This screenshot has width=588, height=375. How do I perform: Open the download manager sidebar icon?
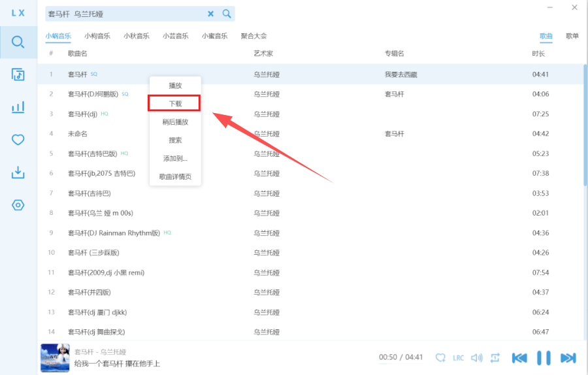18,172
